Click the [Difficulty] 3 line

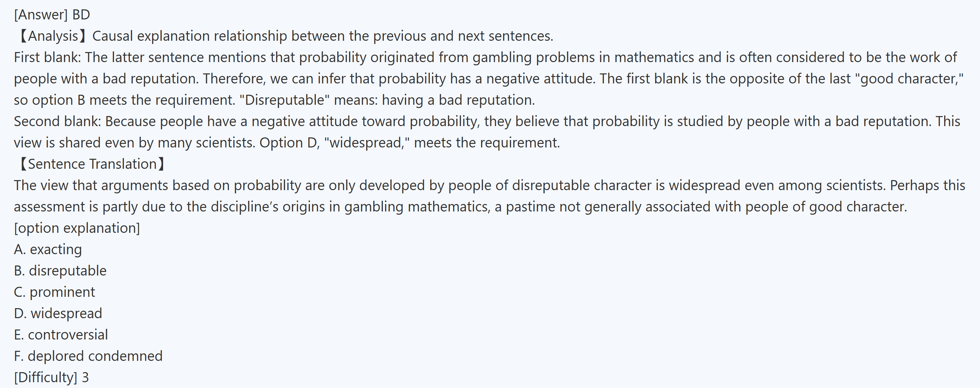pyautogui.click(x=51, y=377)
